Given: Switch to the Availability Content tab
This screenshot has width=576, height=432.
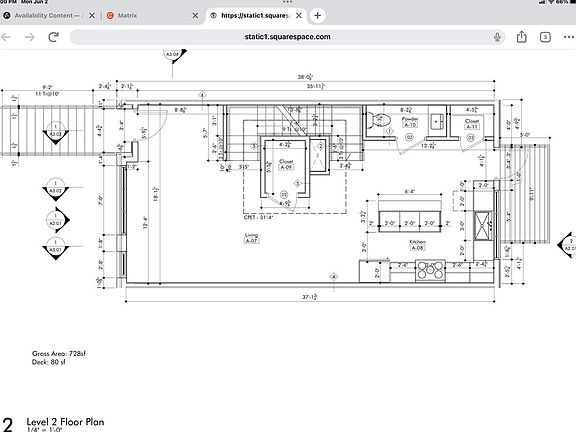Looking at the screenshot, I should 44,15.
